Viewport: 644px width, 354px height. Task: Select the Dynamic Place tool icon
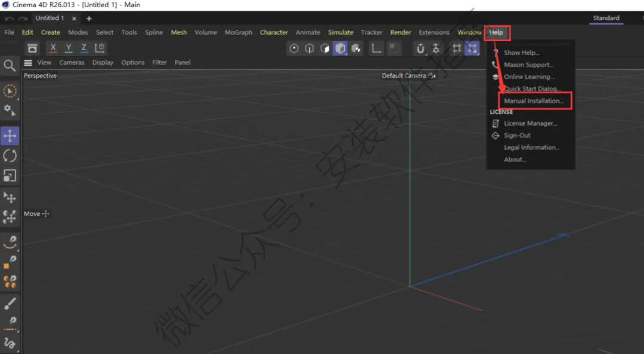(x=10, y=216)
